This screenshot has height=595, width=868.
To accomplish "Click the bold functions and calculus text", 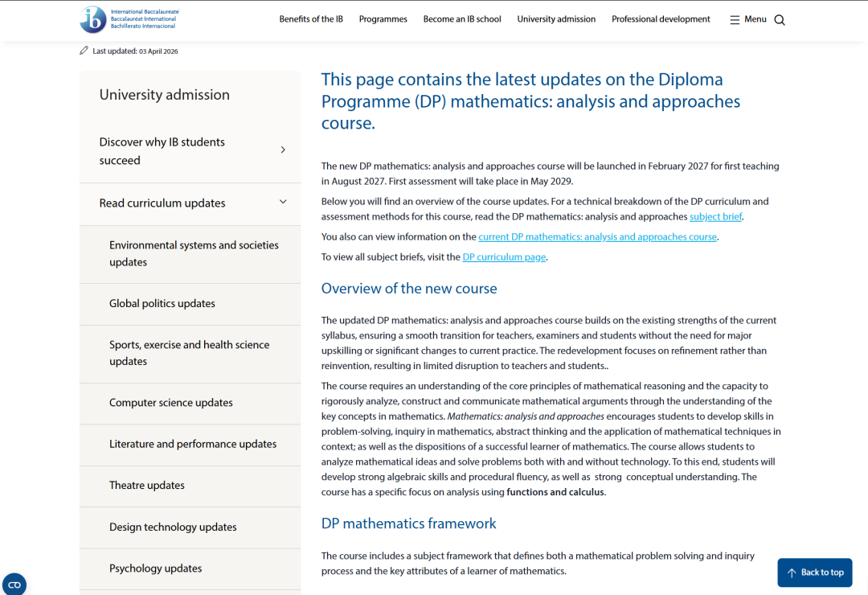I will pyautogui.click(x=555, y=492).
